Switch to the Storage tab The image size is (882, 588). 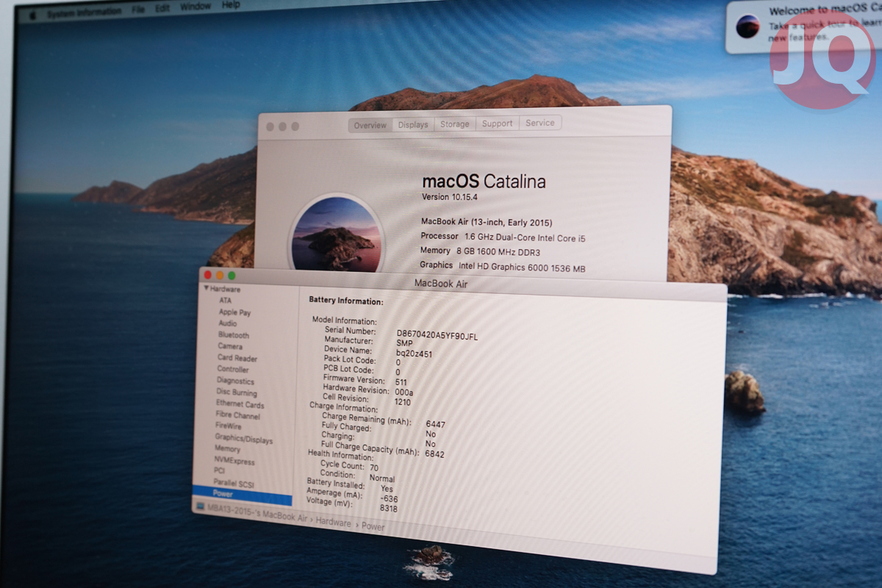point(455,124)
